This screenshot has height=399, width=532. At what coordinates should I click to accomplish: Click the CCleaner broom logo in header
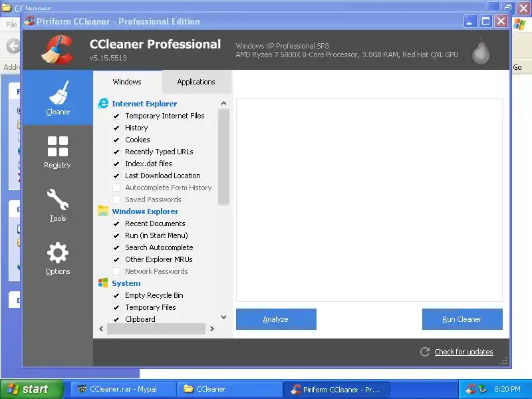coord(57,51)
